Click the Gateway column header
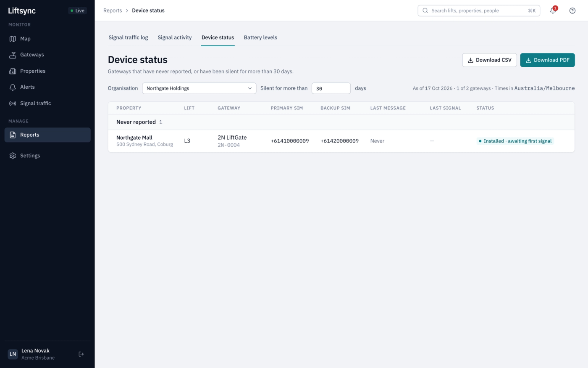588x368 pixels. click(x=229, y=108)
